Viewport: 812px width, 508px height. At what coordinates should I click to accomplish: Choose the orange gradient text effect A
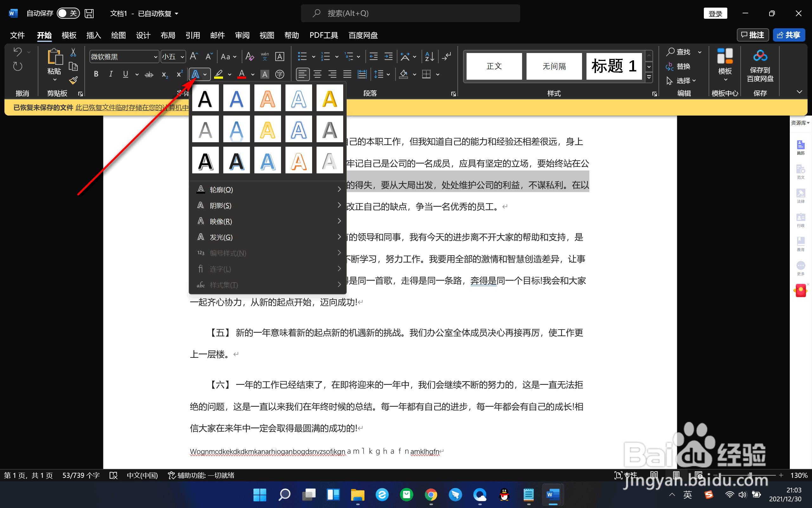point(267,98)
